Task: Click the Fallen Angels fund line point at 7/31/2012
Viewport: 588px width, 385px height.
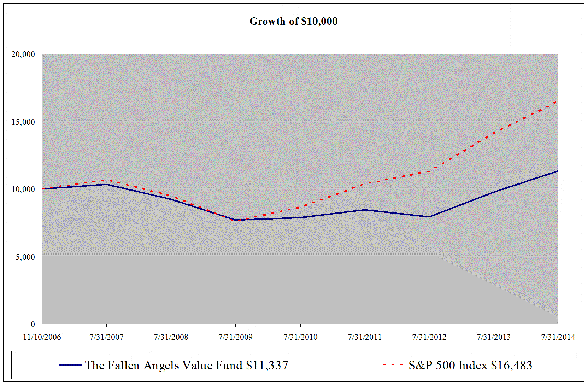Action: coord(429,217)
